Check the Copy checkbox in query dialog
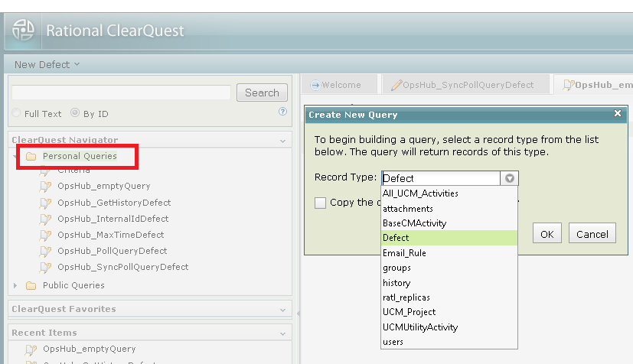 coord(321,203)
